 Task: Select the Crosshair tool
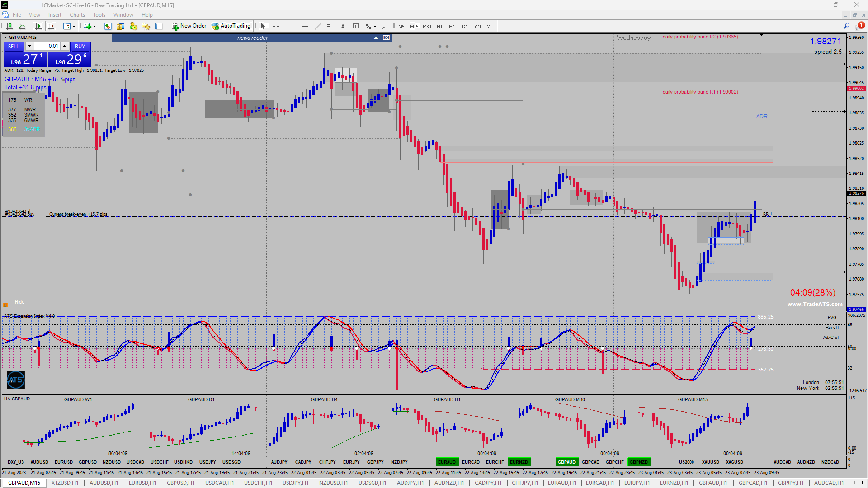pos(276,26)
